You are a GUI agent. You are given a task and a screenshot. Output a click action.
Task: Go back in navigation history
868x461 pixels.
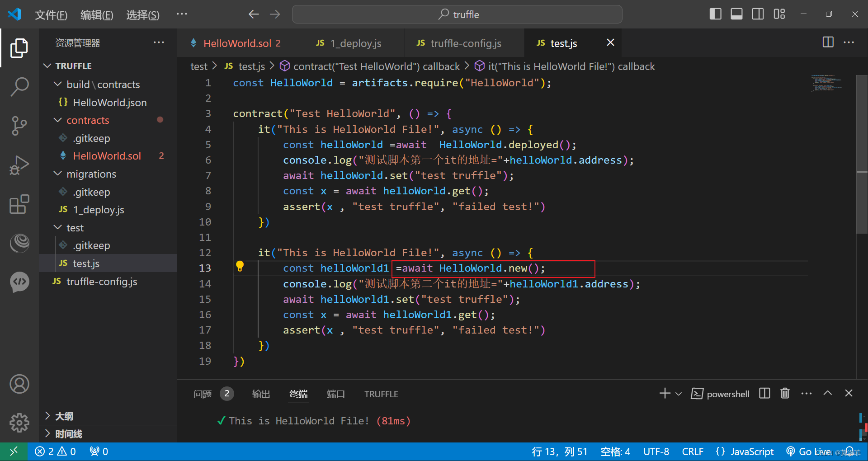pyautogui.click(x=254, y=14)
